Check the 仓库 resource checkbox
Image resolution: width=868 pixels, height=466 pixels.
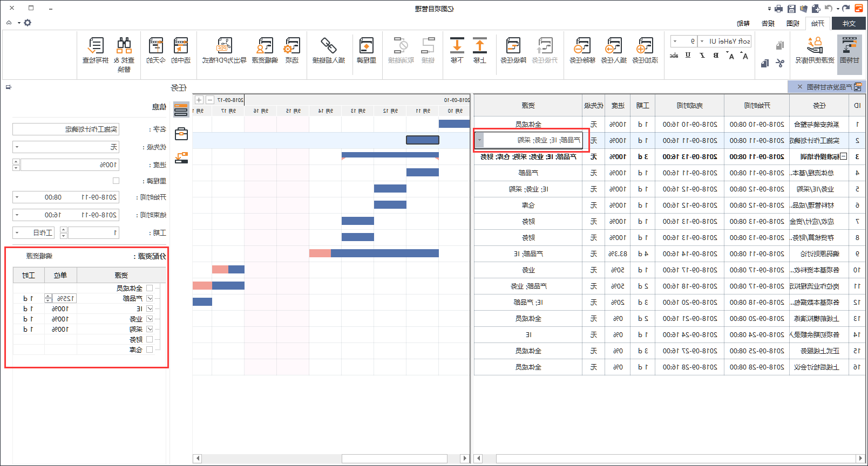(x=150, y=349)
